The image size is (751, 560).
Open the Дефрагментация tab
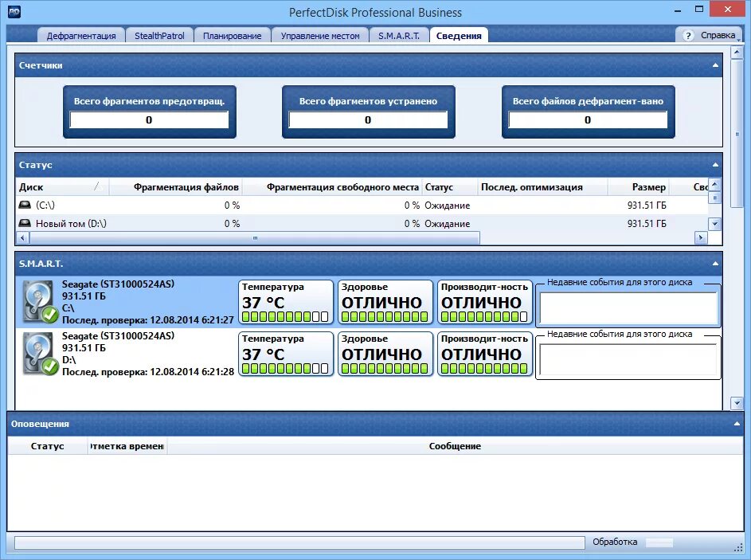point(81,36)
